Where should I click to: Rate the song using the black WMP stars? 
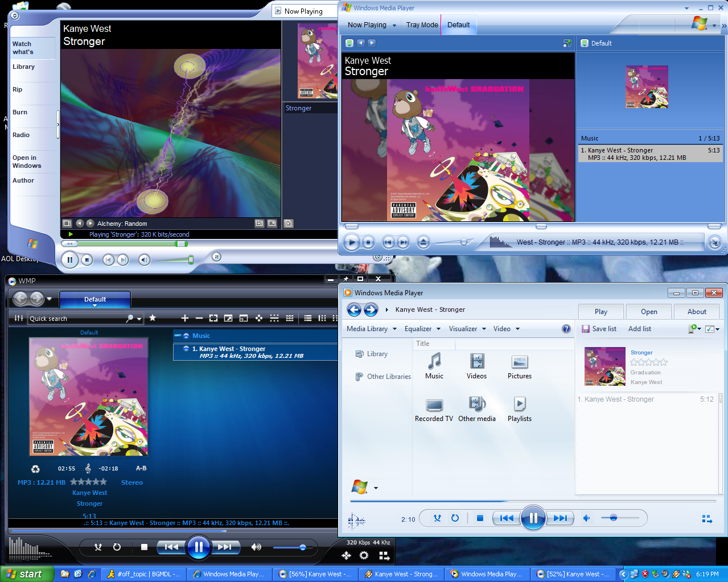[88, 482]
